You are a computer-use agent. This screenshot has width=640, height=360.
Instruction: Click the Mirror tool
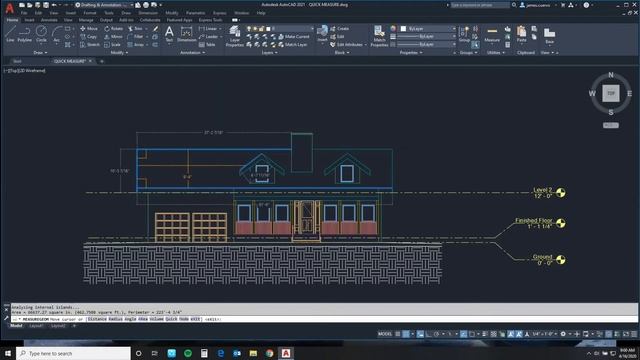click(113, 37)
